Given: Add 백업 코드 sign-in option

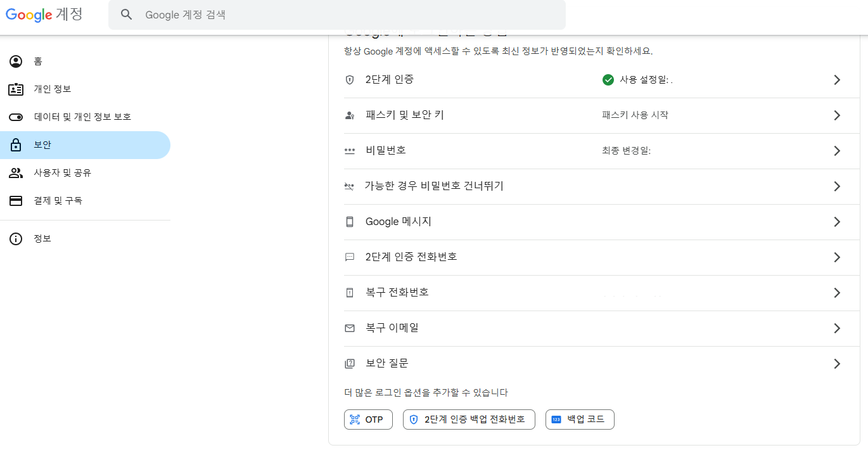Looking at the screenshot, I should (x=580, y=420).
